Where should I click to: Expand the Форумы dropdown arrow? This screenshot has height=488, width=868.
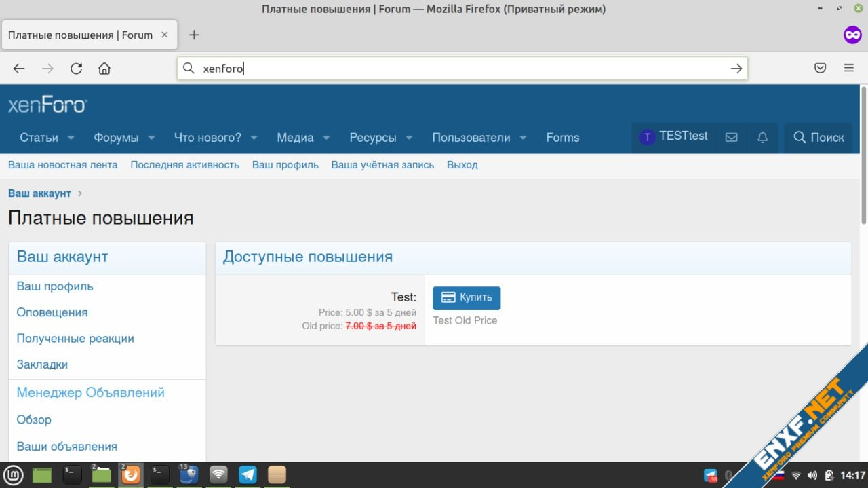tap(151, 138)
